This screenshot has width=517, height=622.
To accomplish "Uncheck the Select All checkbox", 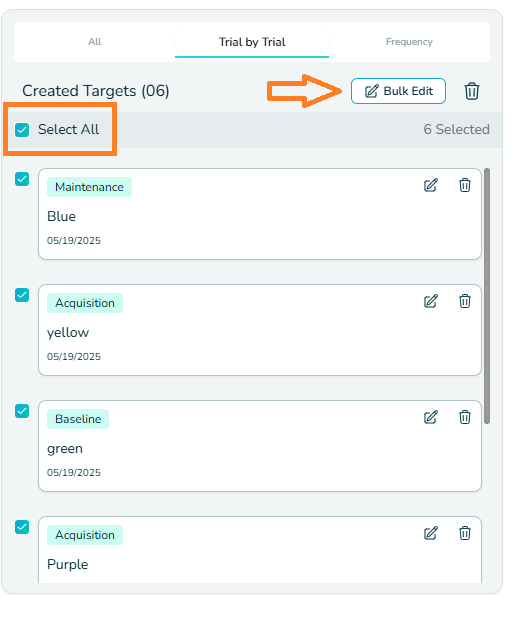I will [22, 130].
